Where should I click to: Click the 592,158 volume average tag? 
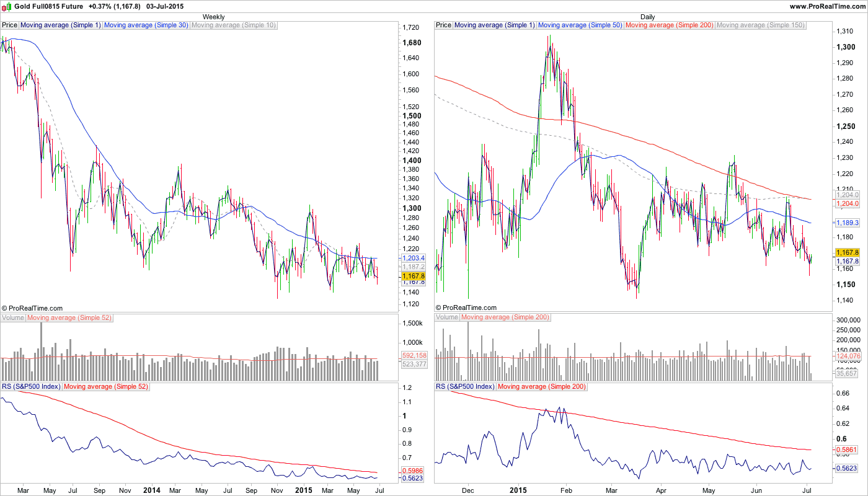point(414,356)
